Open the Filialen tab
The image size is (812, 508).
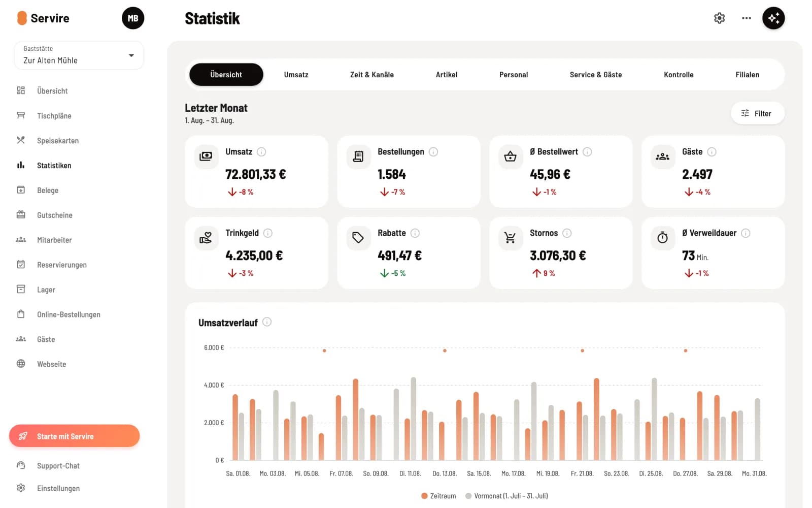point(748,75)
